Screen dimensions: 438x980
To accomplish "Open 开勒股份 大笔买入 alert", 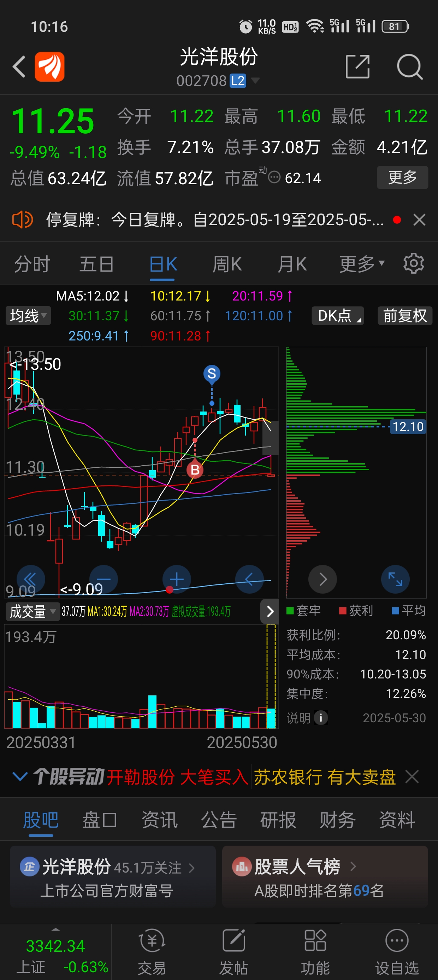I will pos(178,776).
